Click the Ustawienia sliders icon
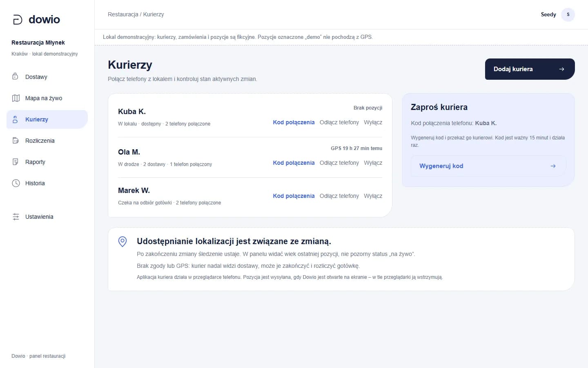The height and width of the screenshot is (368, 588). (x=16, y=217)
